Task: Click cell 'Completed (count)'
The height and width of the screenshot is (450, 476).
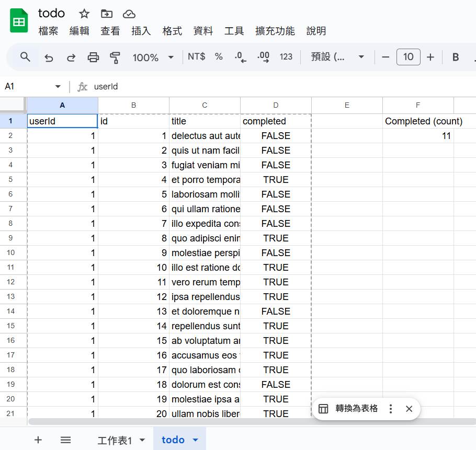Action: (418, 121)
